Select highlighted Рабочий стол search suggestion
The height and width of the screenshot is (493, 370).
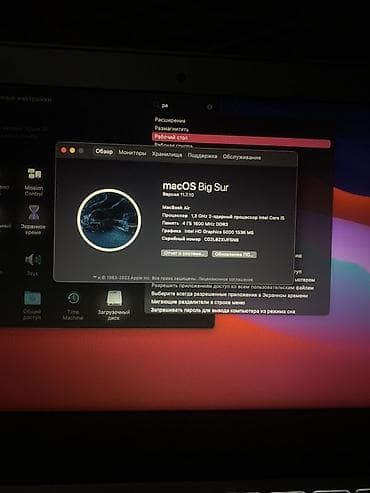pyautogui.click(x=241, y=139)
